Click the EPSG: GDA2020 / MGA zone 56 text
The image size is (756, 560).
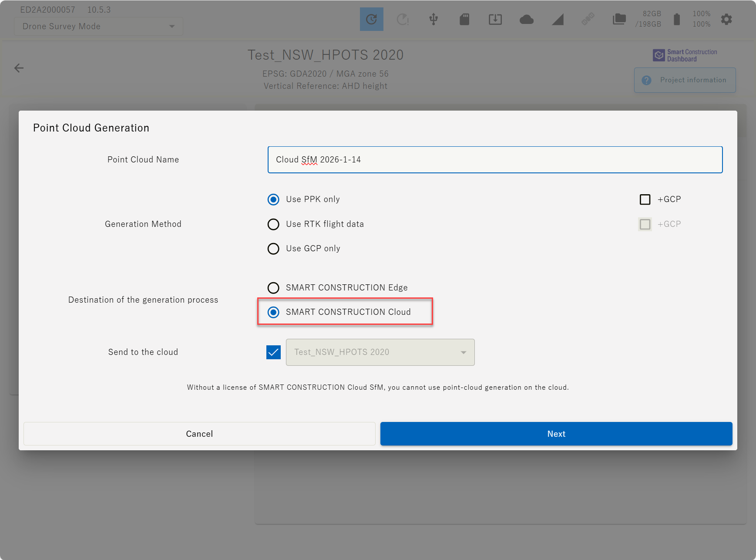[326, 74]
